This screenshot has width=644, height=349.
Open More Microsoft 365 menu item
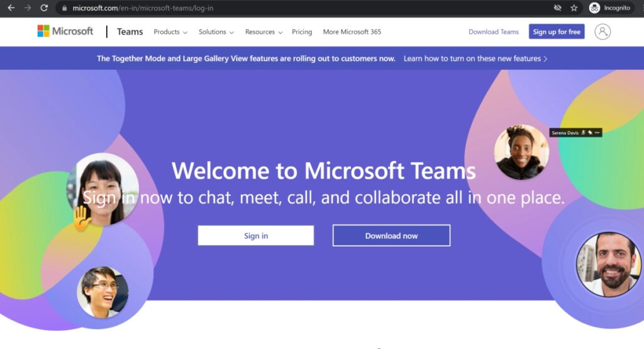[352, 31]
